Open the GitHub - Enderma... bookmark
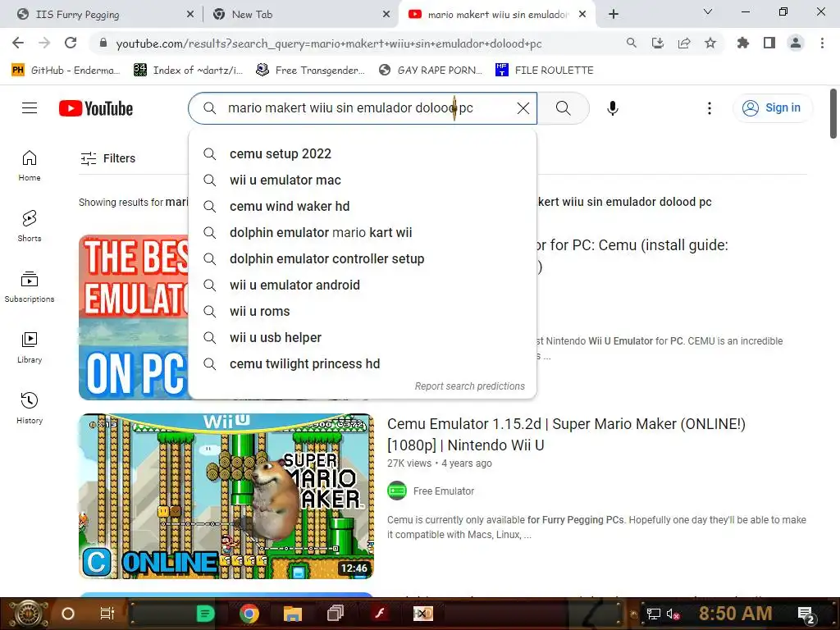Screen dimensions: 840x630 [x=66, y=71]
